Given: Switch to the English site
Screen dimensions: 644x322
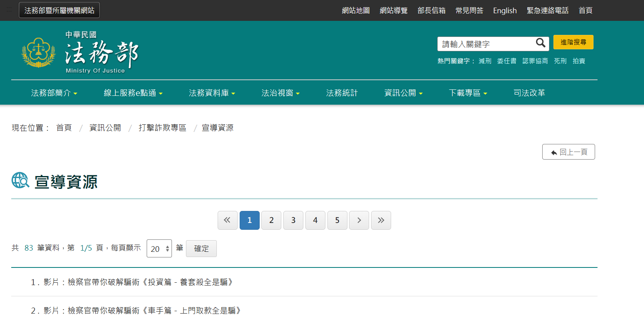Looking at the screenshot, I should click(x=505, y=10).
